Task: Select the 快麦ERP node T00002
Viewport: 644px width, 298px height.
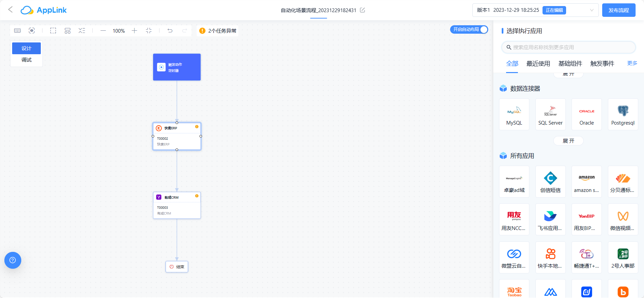Action: click(x=177, y=136)
